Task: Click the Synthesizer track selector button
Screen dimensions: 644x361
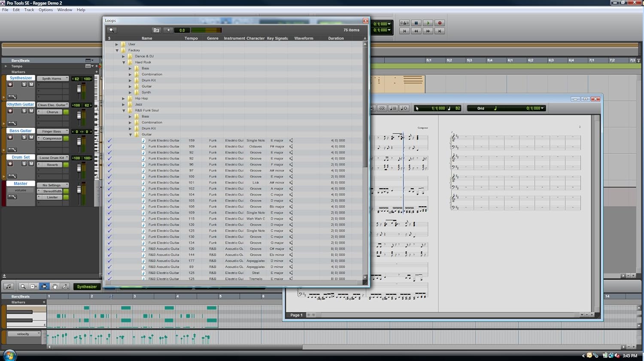Action: (87, 286)
